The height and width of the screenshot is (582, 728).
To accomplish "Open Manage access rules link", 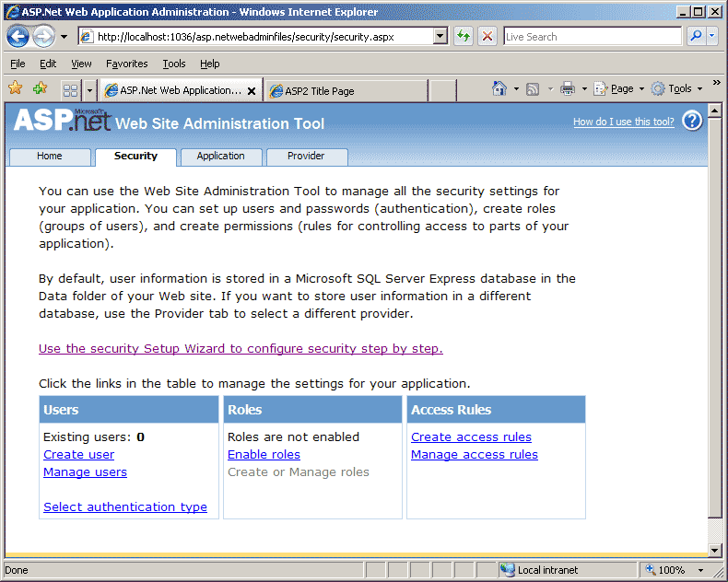I will [x=474, y=454].
